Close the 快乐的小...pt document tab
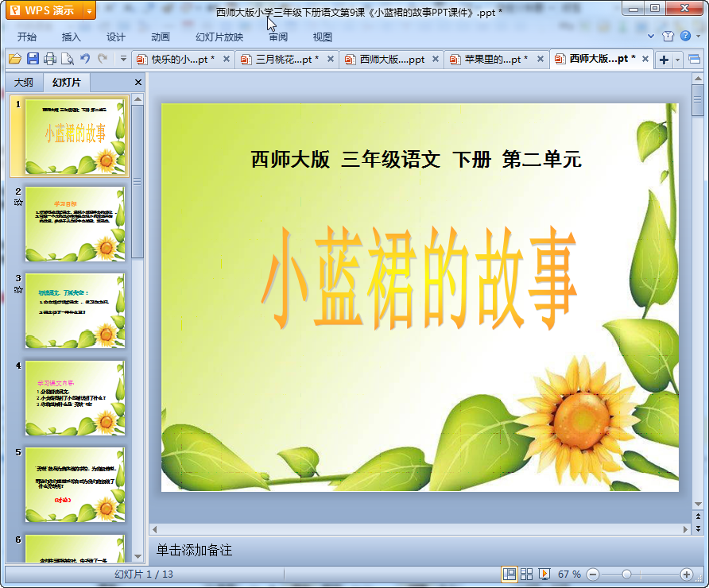The width and height of the screenshot is (709, 588). (x=227, y=59)
